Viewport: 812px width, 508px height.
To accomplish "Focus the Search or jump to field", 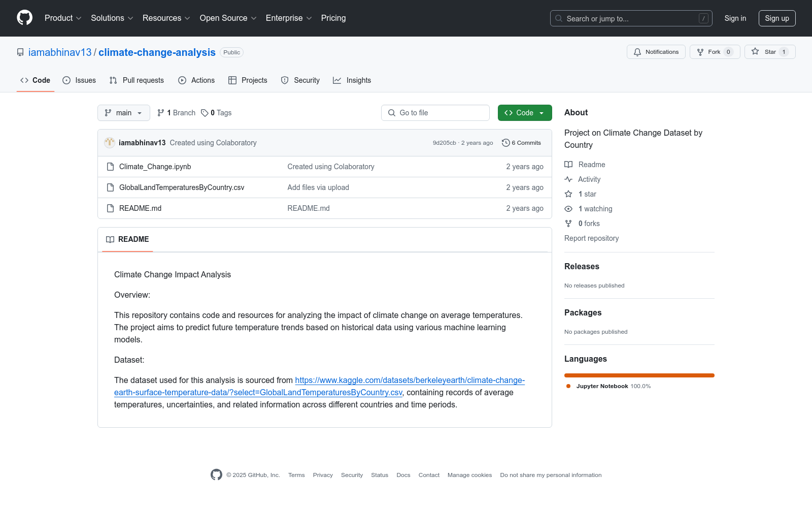I will (x=631, y=18).
